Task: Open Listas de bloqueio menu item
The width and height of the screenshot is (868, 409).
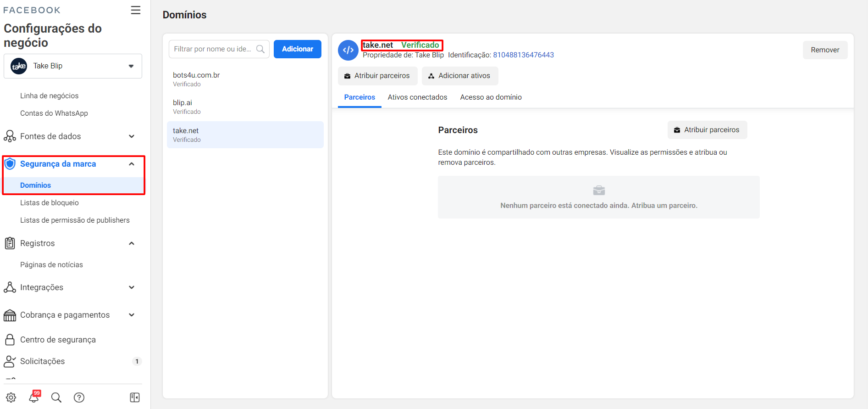Action: [x=50, y=203]
